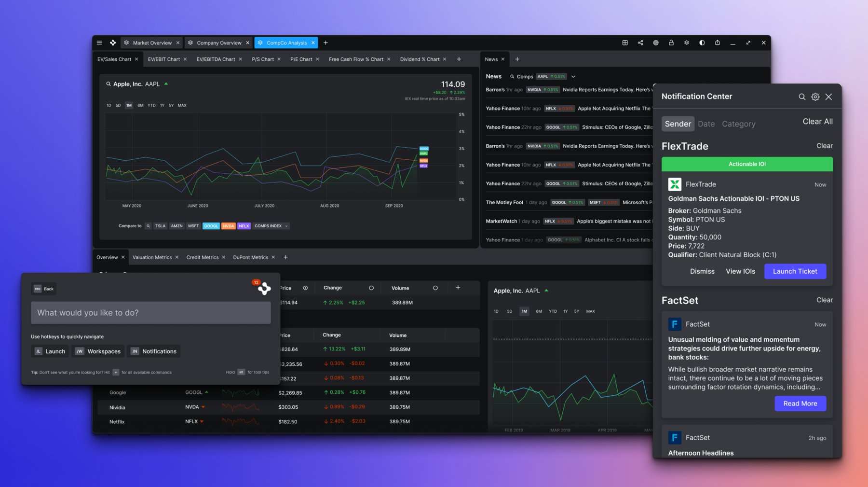This screenshot has width=868, height=487.
Task: Open the hamburger menu at top left
Action: pos(99,42)
